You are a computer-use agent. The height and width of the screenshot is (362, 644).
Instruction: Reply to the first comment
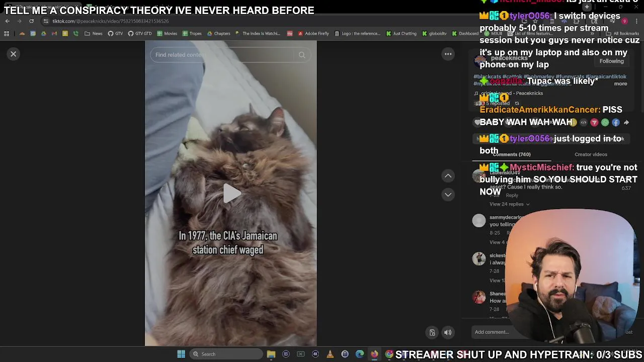coord(512,195)
